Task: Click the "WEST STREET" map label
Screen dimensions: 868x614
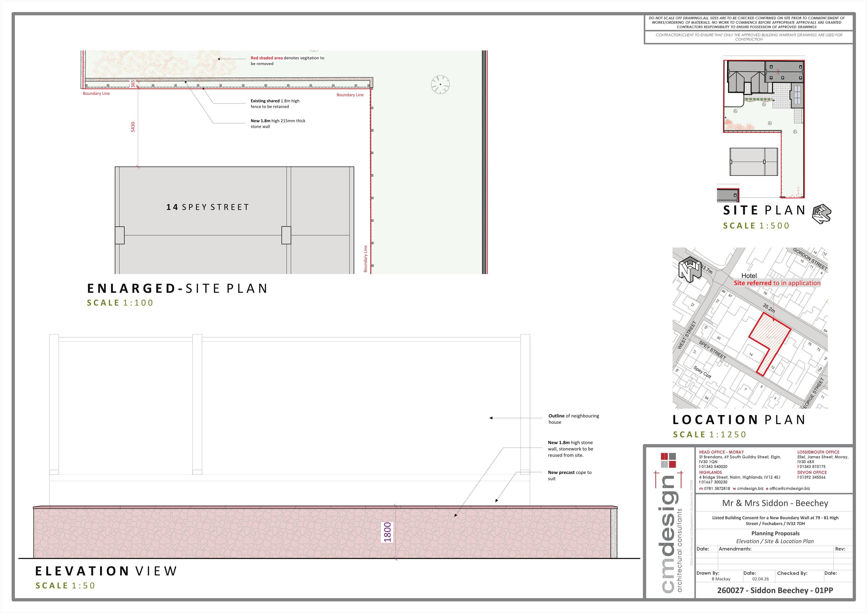Action: click(687, 335)
